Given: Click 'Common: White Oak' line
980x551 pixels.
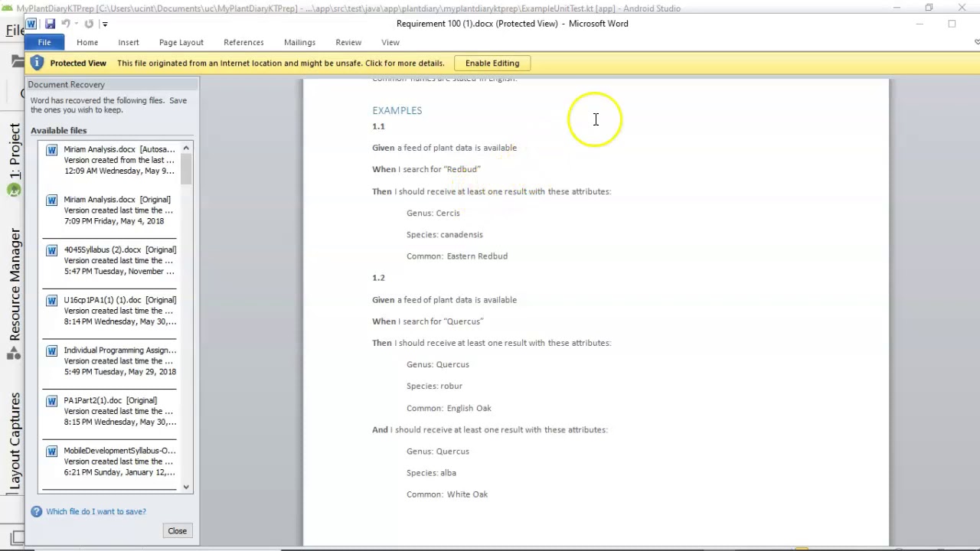Looking at the screenshot, I should pos(447,494).
